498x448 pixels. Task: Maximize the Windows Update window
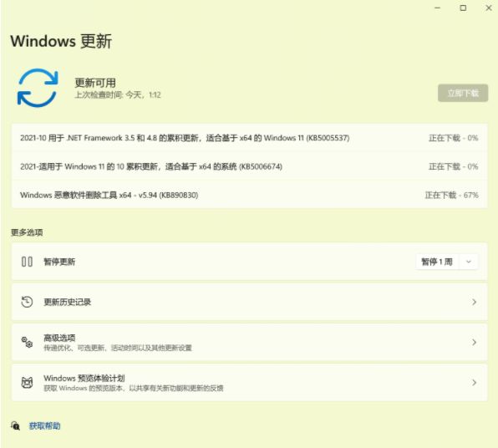tap(463, 8)
